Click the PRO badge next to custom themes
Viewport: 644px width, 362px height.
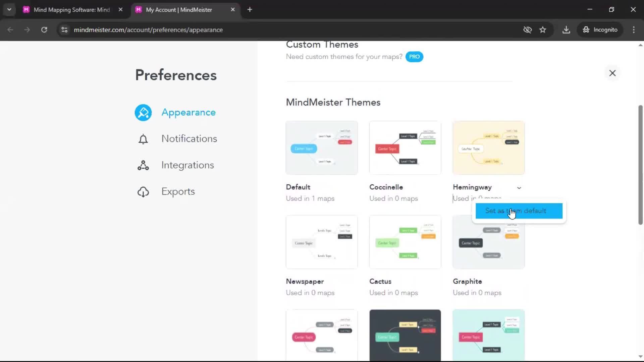click(414, 57)
